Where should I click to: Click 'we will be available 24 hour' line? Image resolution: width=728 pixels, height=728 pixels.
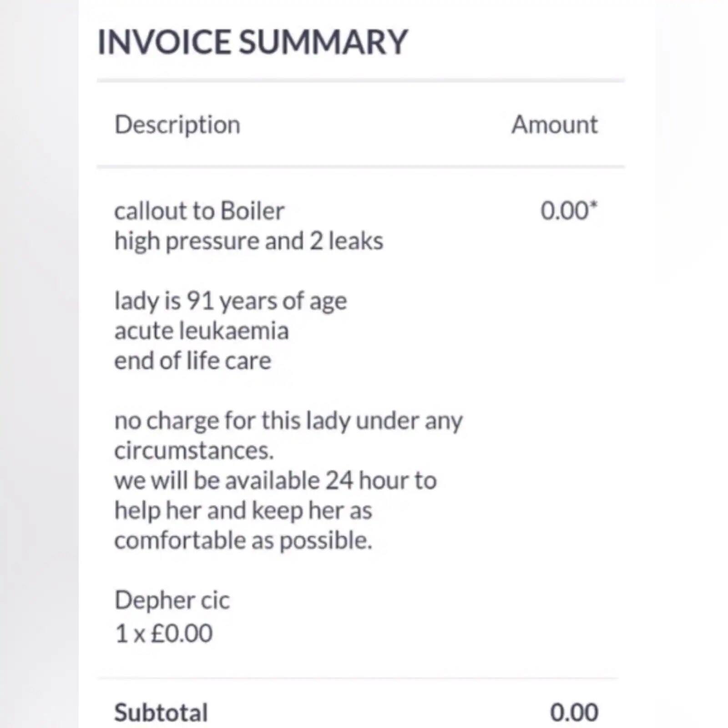tap(275, 480)
